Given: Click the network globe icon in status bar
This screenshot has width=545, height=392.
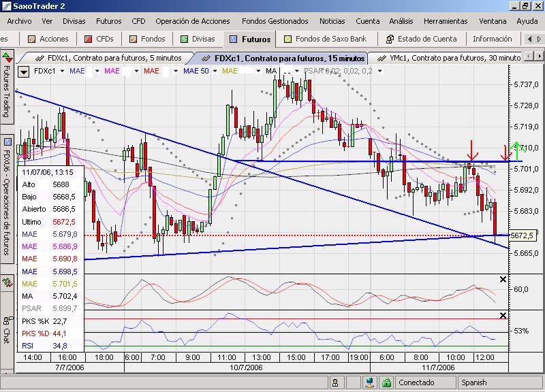Looking at the screenshot, I should (370, 382).
